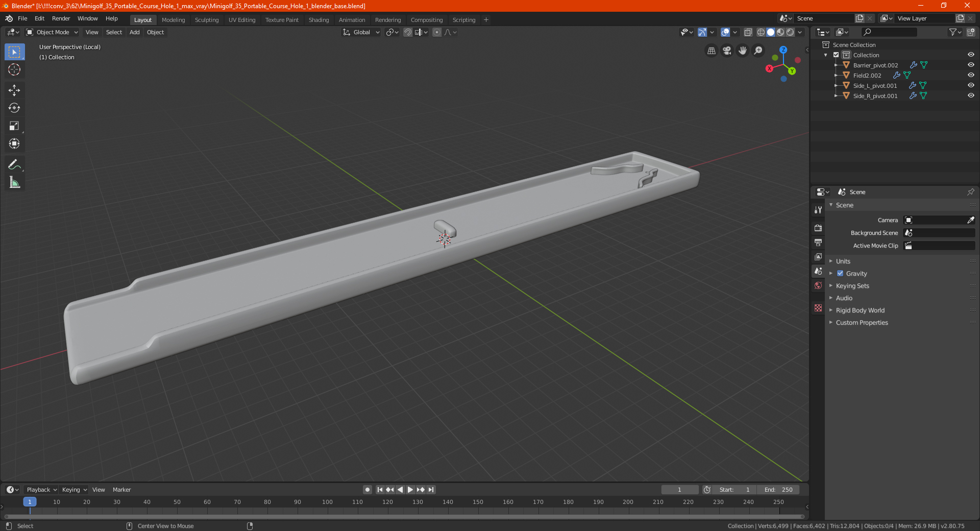The height and width of the screenshot is (531, 980).
Task: Open the Output properties tab
Action: (x=818, y=242)
